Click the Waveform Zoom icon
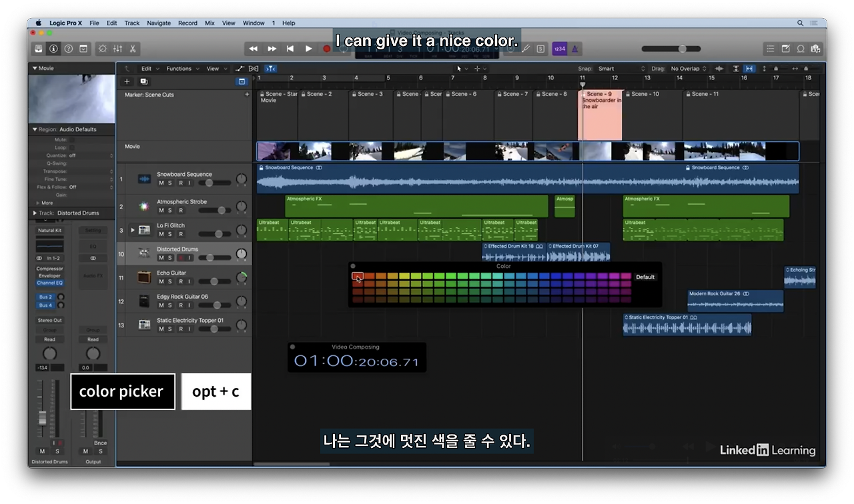 click(x=719, y=69)
